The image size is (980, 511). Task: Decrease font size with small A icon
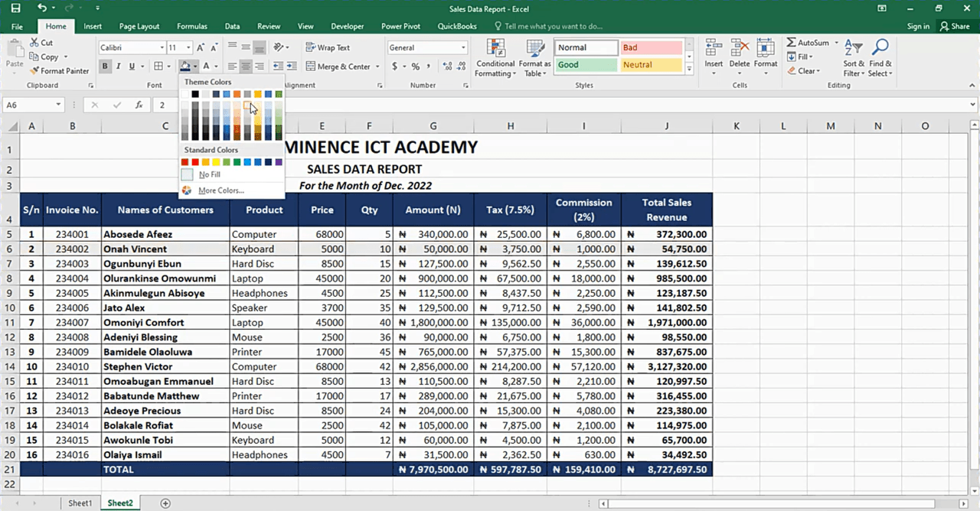[x=214, y=47]
